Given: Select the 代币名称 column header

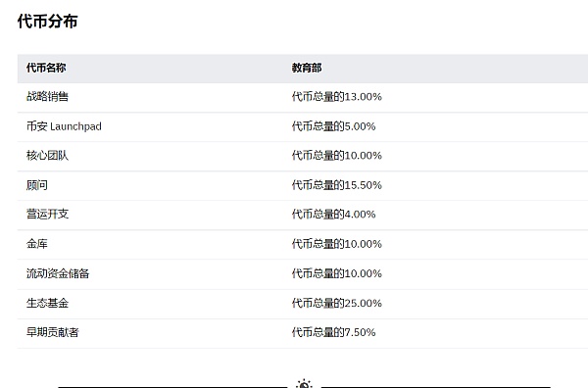Looking at the screenshot, I should (46, 68).
